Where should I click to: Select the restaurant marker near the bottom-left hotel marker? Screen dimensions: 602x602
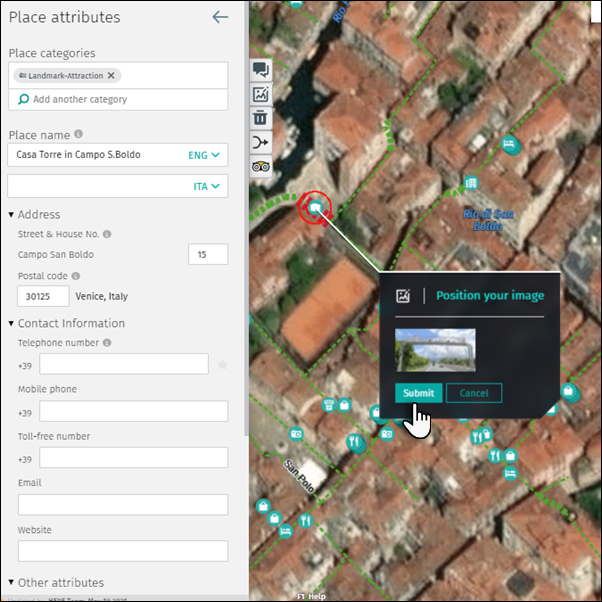[306, 521]
